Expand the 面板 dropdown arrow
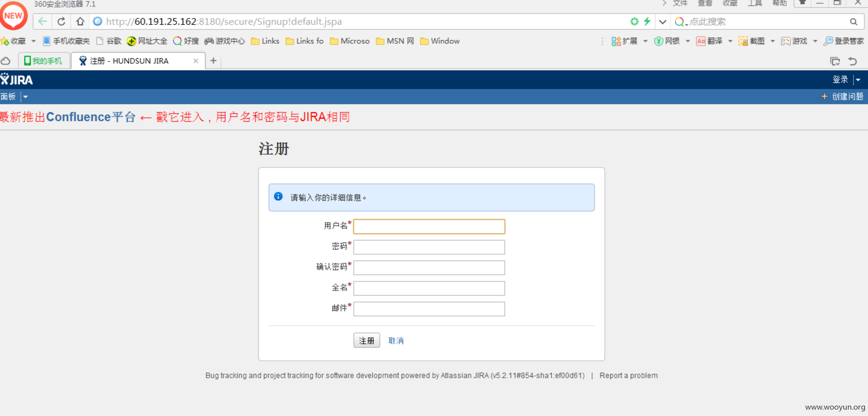This screenshot has height=416, width=868. 25,97
